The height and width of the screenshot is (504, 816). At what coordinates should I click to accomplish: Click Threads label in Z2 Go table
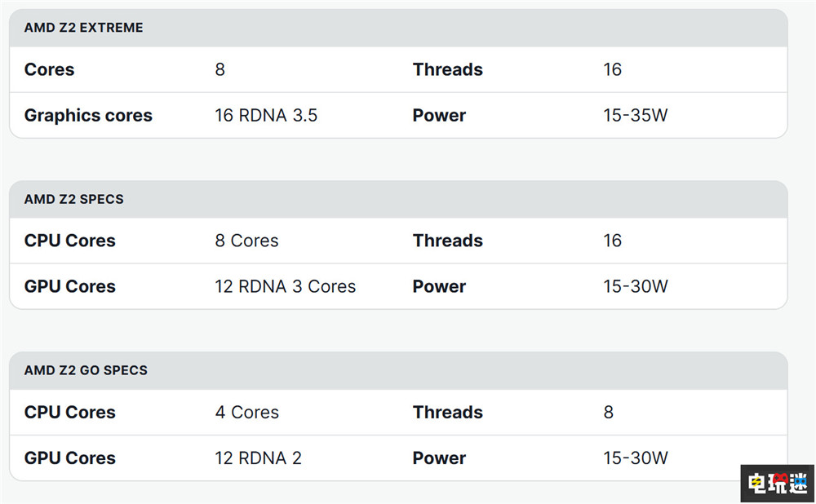tap(447, 412)
